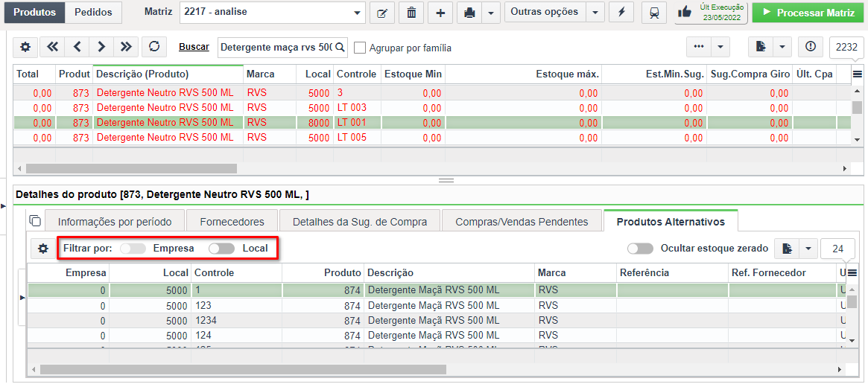Click the Buscar link
Image resolution: width=868 pixels, height=387 pixels.
[x=194, y=47]
